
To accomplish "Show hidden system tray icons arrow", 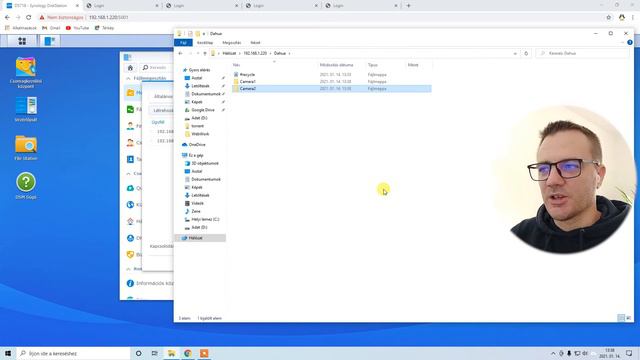I will pyautogui.click(x=553, y=353).
